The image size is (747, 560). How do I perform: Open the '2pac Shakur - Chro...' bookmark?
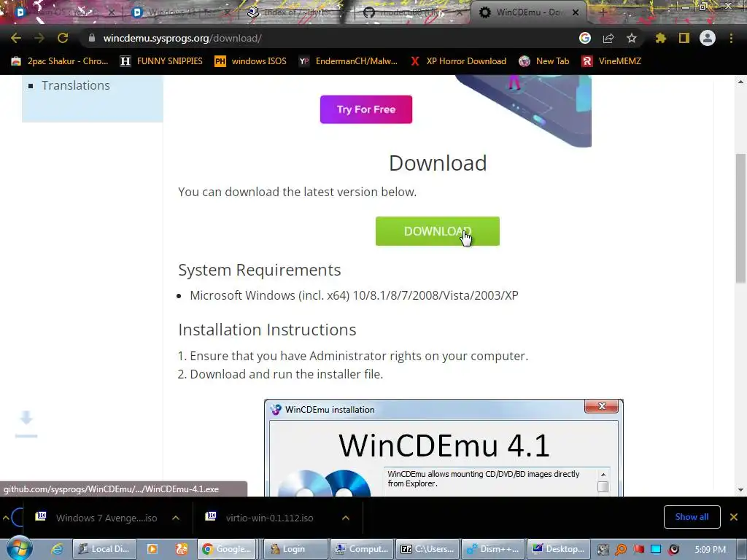pyautogui.click(x=60, y=61)
